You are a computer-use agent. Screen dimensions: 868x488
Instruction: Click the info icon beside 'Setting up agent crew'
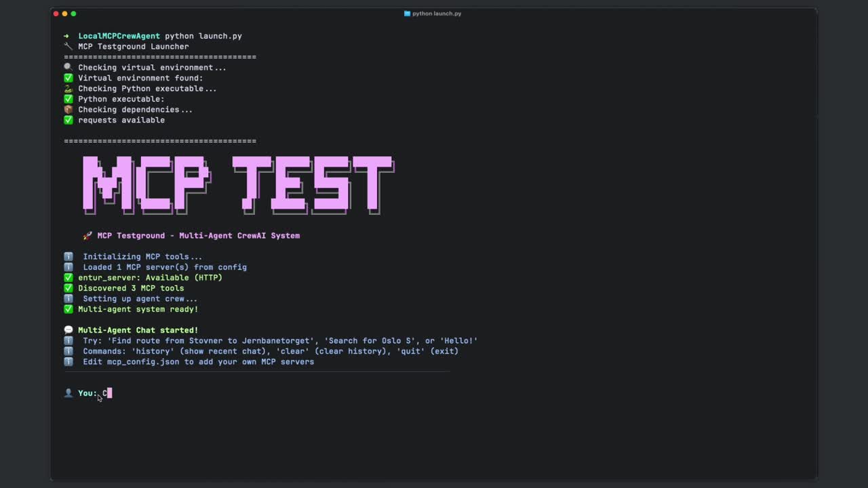tap(68, 299)
